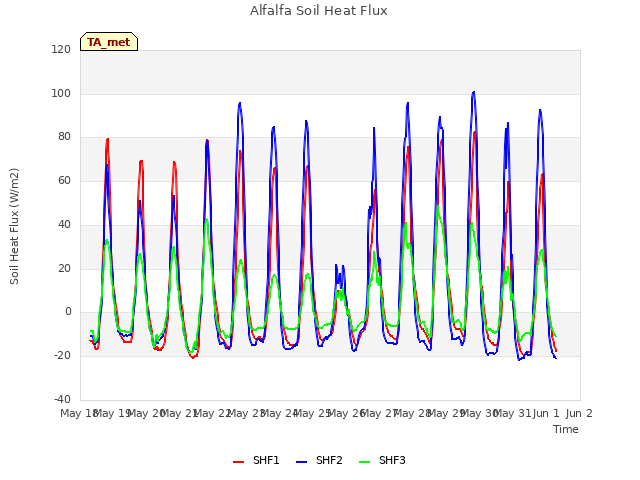This screenshot has width=640, height=480.
Task: Click the highest blue SHF2 peak near May 30
Action: (473, 92)
